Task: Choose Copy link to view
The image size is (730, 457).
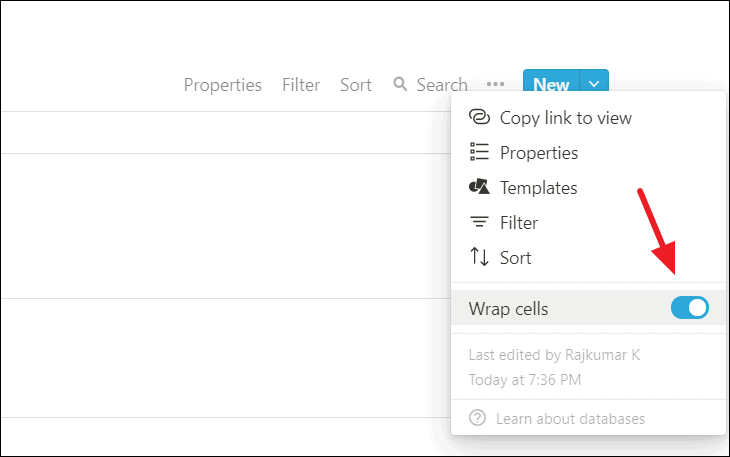Action: coord(566,118)
